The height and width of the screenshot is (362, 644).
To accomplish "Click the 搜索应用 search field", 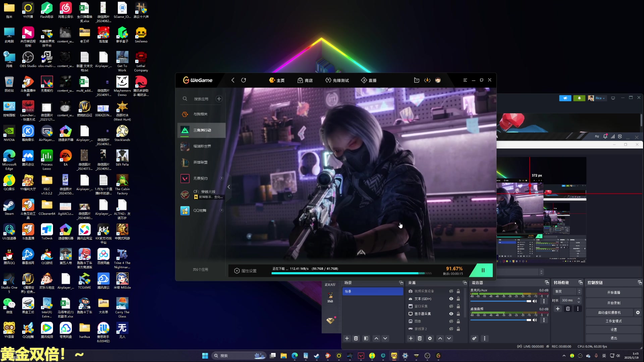I will (201, 99).
